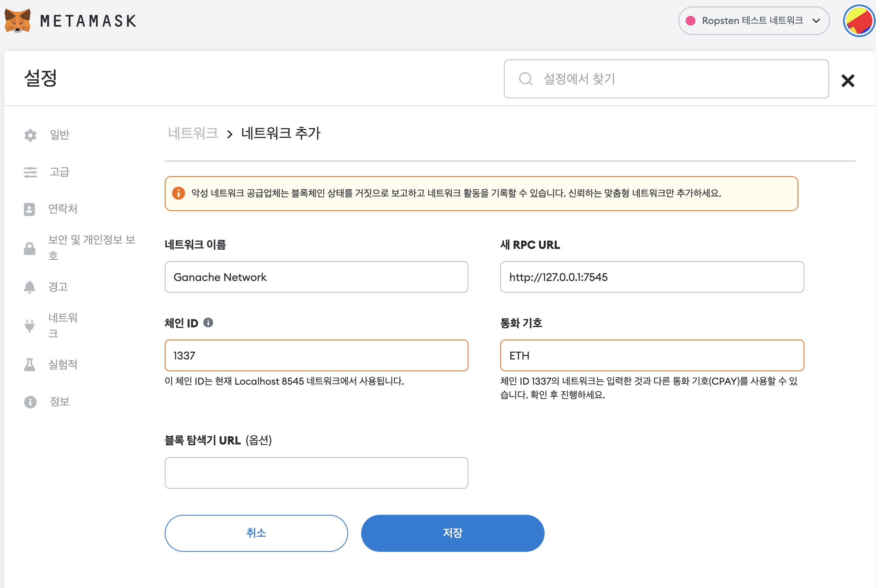Viewport: 876px width, 588px height.
Task: Click the 저장 button
Action: point(453,533)
